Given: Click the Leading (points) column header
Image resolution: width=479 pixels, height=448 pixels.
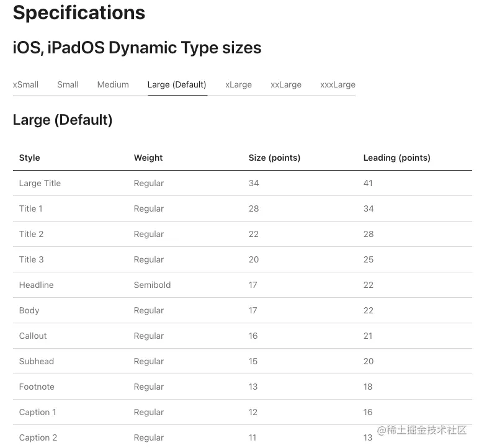Looking at the screenshot, I should point(396,158).
